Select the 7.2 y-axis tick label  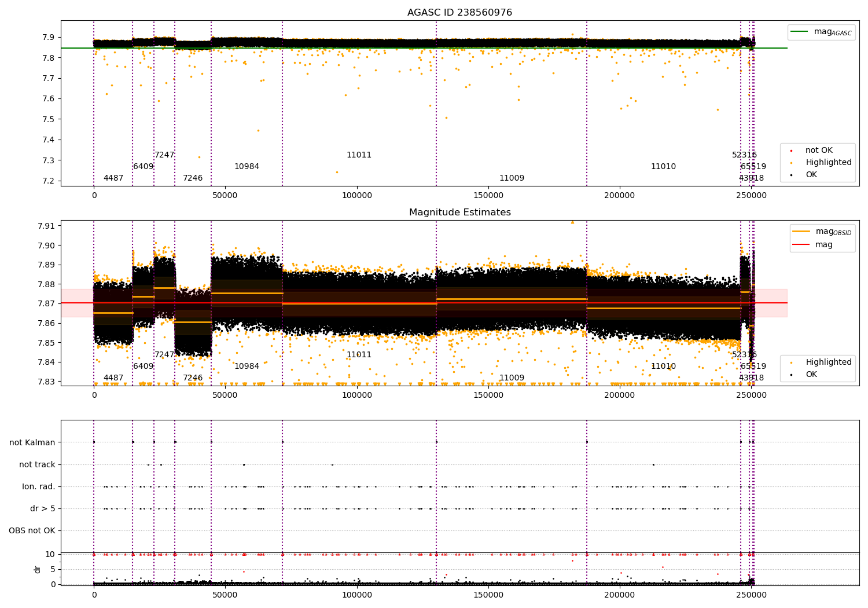[48, 181]
